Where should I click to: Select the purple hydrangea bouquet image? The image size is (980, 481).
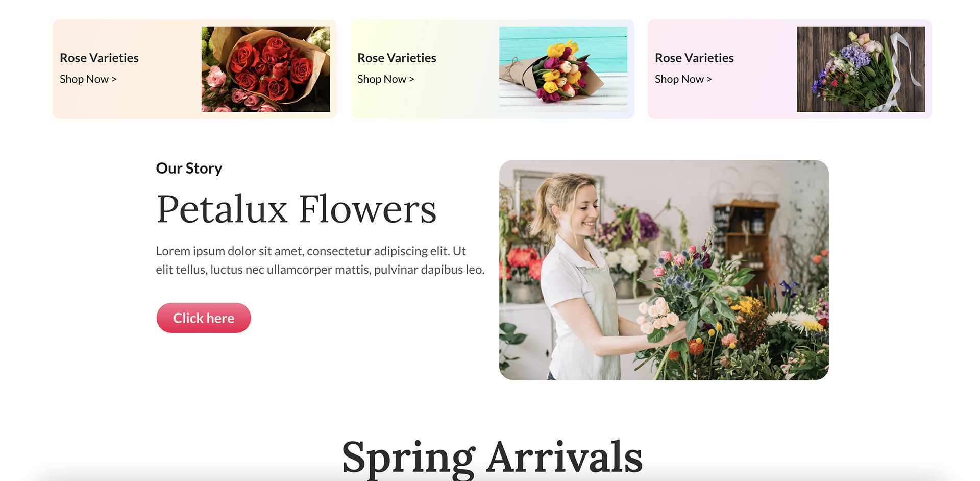[861, 69]
